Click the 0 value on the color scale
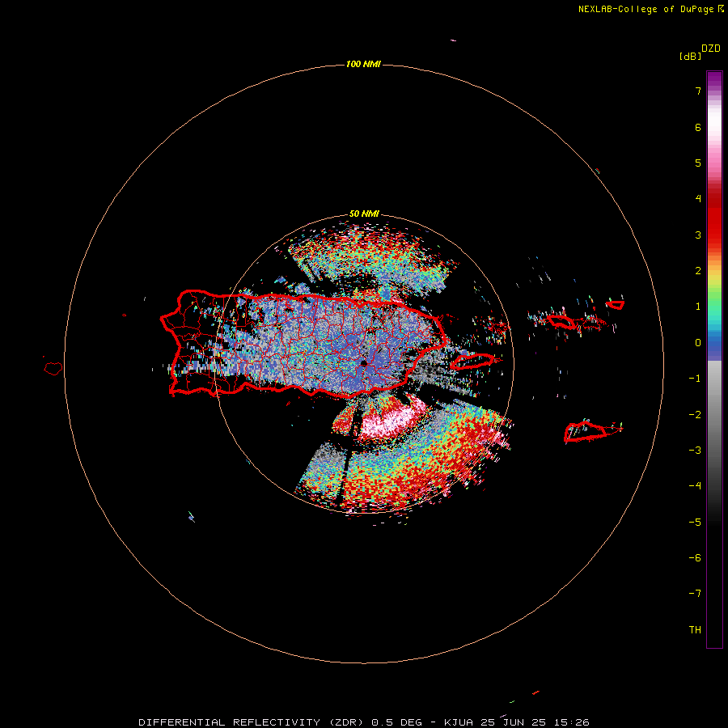This screenshot has width=728, height=728. (698, 343)
